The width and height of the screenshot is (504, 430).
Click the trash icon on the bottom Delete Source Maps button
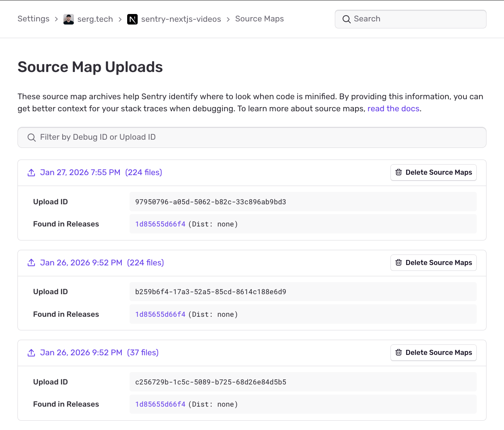[399, 353]
